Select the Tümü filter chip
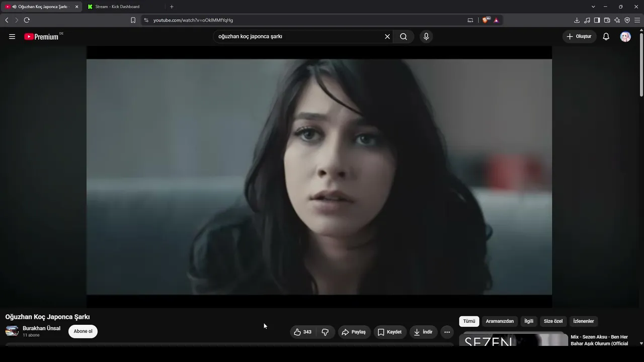 469,321
